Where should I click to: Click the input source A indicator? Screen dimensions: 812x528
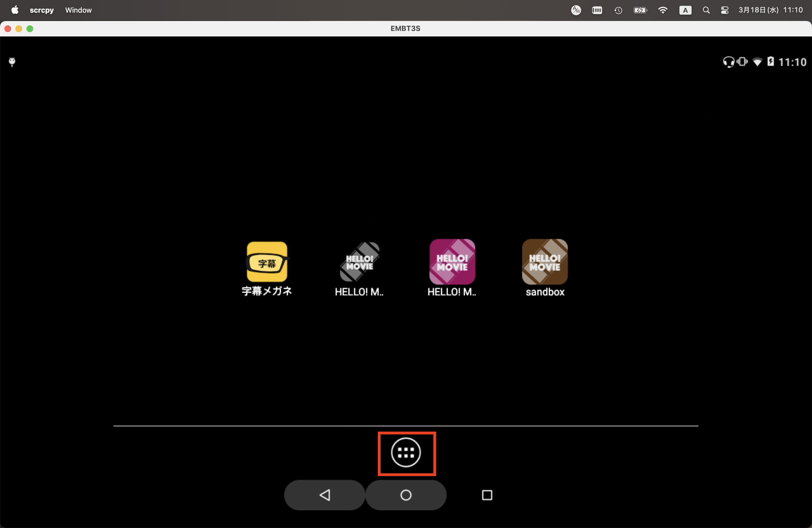[x=685, y=10]
